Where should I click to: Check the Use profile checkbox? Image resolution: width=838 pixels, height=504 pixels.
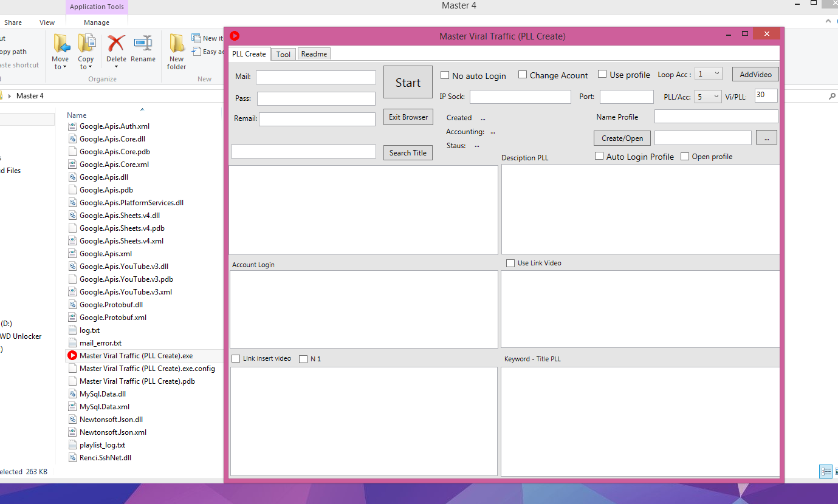[602, 74]
